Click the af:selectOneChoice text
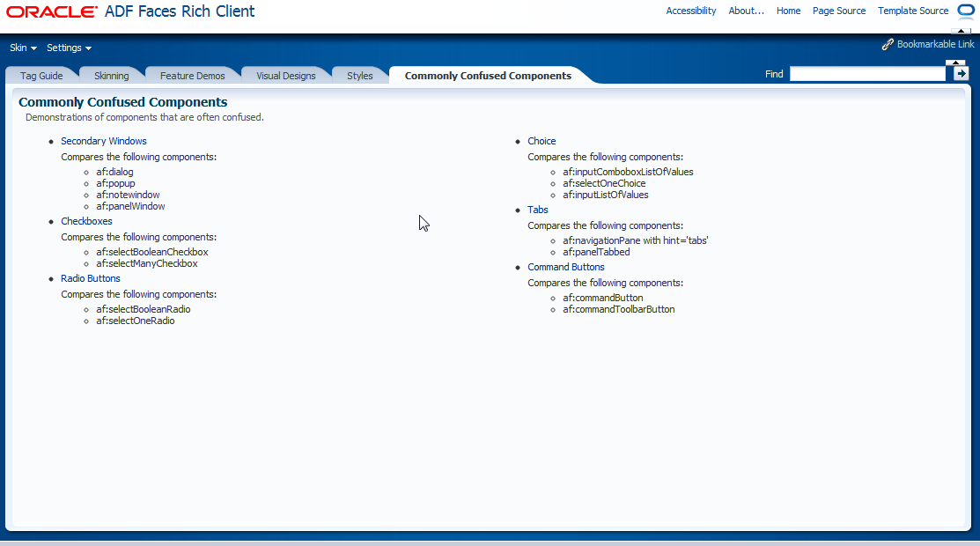The image size is (980, 546). (x=604, y=183)
